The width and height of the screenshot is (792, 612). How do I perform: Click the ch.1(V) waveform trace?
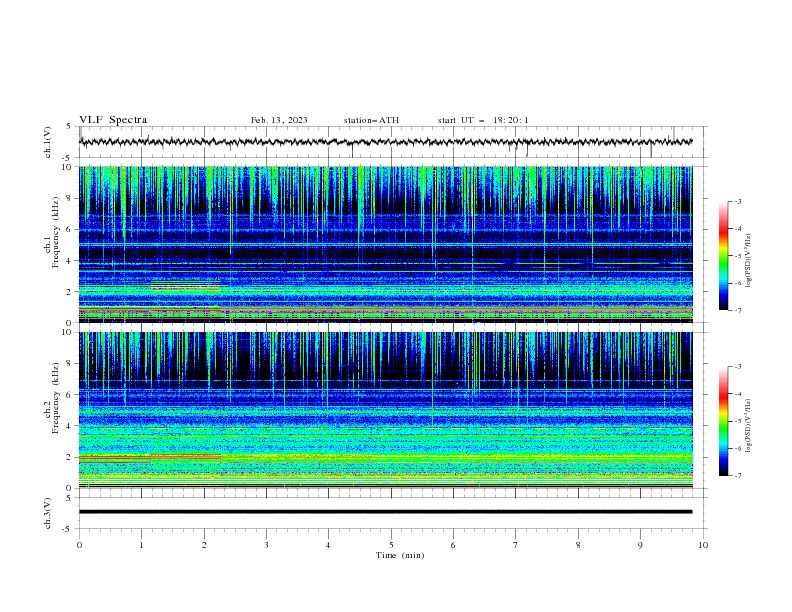386,142
